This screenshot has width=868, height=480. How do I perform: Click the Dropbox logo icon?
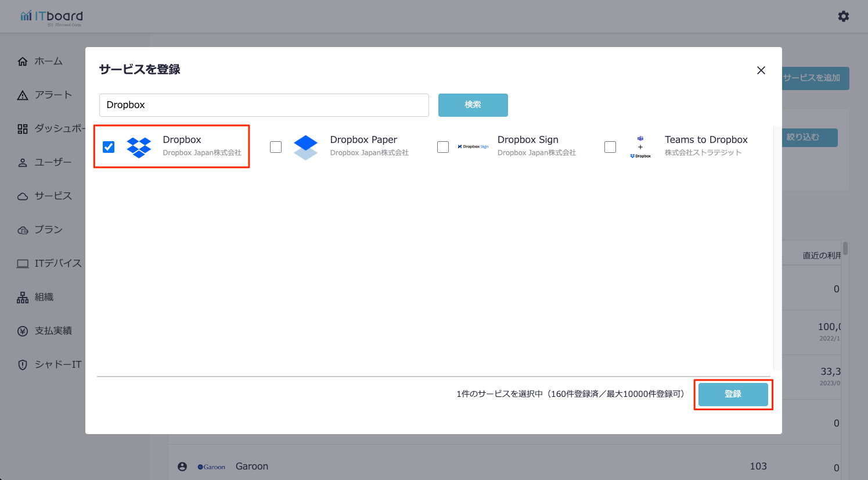pos(139,147)
